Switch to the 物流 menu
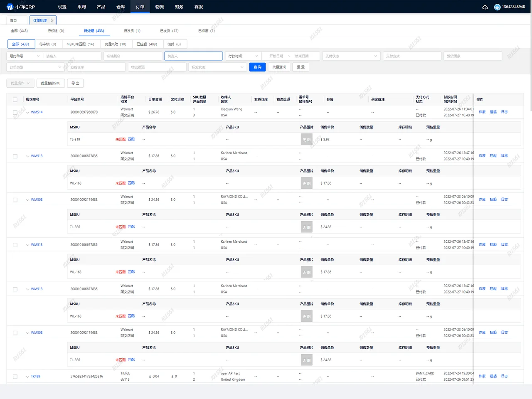This screenshot has height=399, width=532. point(159,7)
